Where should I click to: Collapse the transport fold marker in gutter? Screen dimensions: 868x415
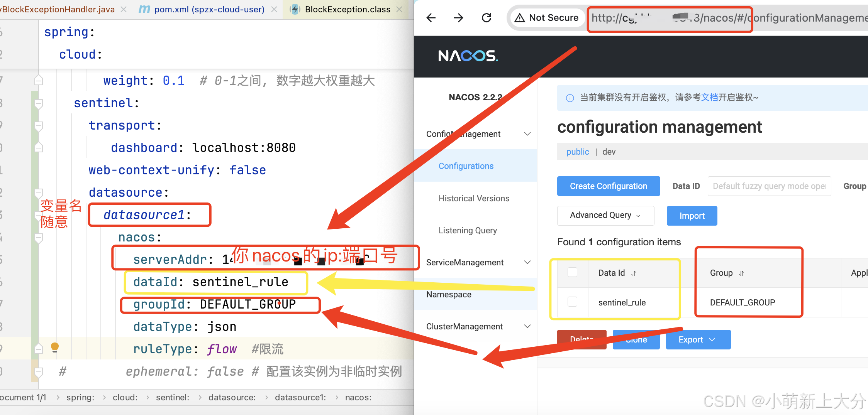(39, 126)
